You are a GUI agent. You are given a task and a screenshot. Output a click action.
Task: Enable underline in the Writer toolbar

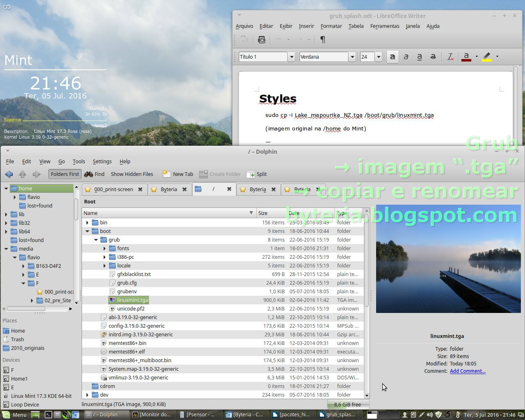(x=420, y=57)
